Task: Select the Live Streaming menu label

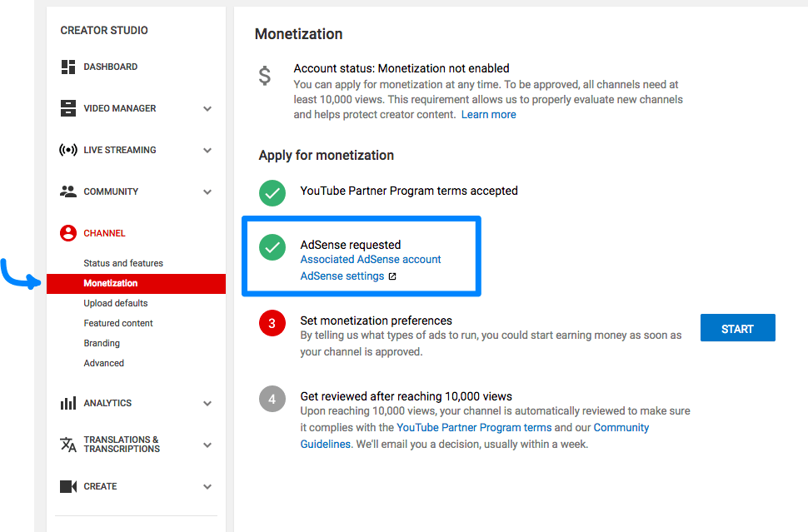Action: 120,150
